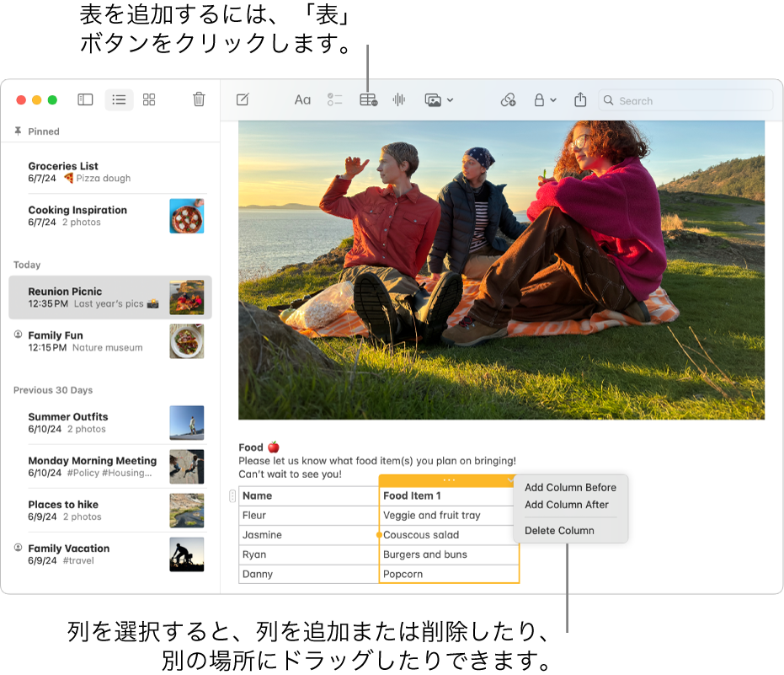The image size is (784, 675).
Task: Click the shared icon beside Family Vacation
Action: (x=18, y=548)
